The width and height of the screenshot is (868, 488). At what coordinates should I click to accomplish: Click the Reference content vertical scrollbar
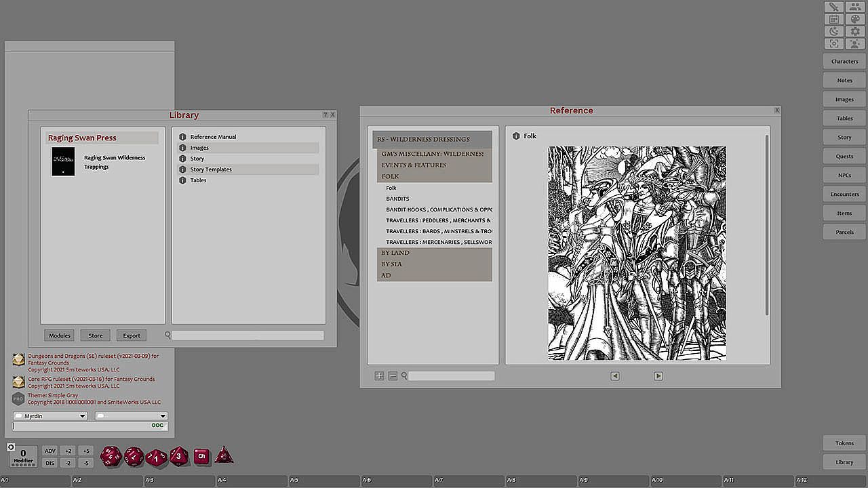(x=767, y=224)
